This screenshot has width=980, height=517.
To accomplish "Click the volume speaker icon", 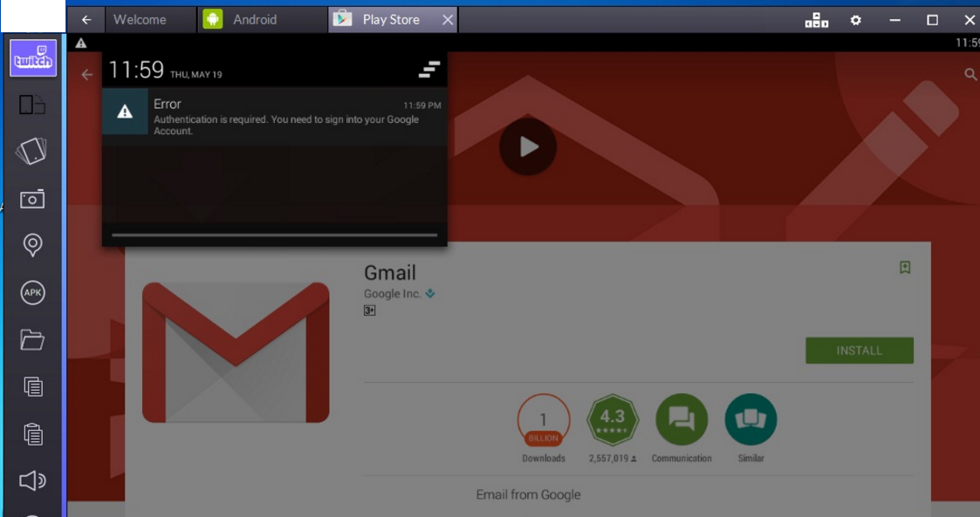I will (32, 480).
